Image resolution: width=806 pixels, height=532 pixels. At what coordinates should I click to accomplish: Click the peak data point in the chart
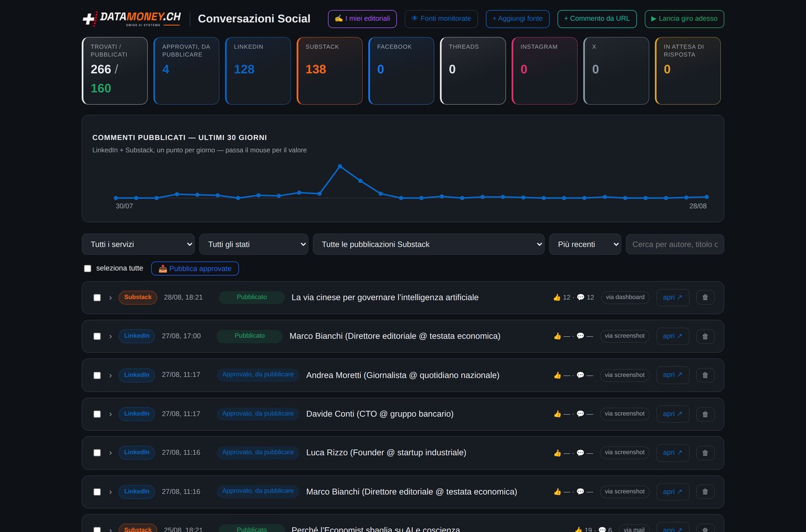click(x=340, y=166)
